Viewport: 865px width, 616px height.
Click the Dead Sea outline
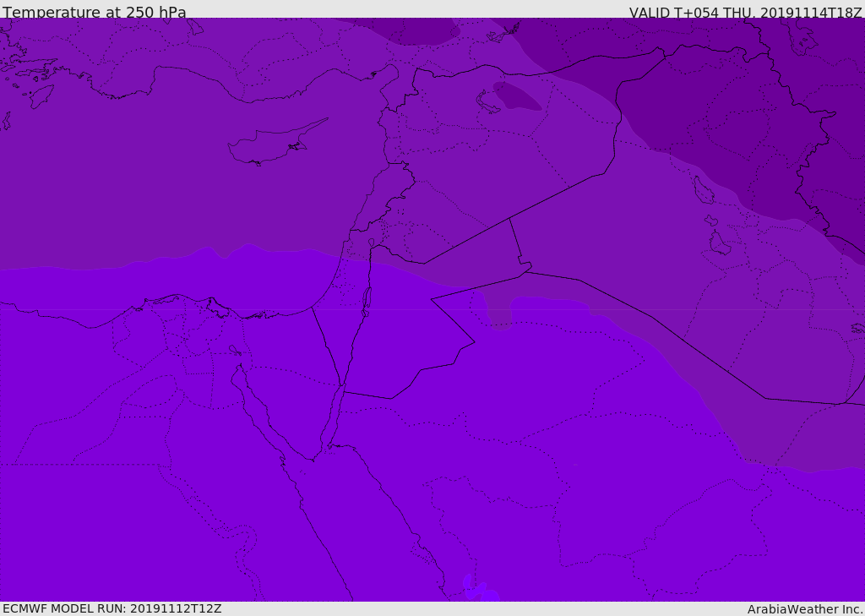[367, 298]
